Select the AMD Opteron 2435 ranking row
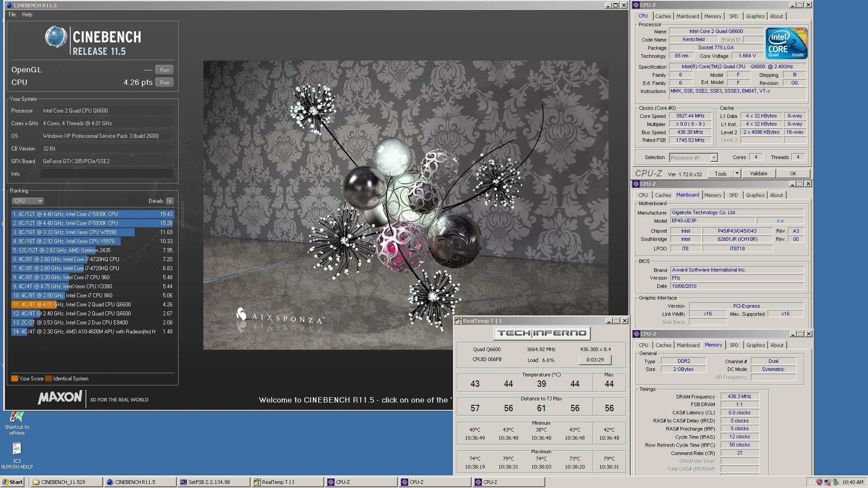Screen dimensions: 868x488 click(92, 250)
